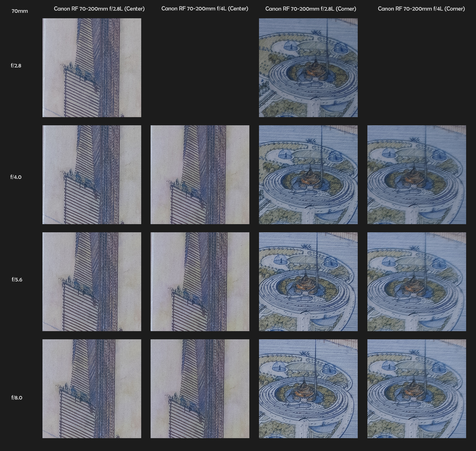Click the 'Canon RF 70-200mm f/2.8L (Corner)' heading

(311, 9)
